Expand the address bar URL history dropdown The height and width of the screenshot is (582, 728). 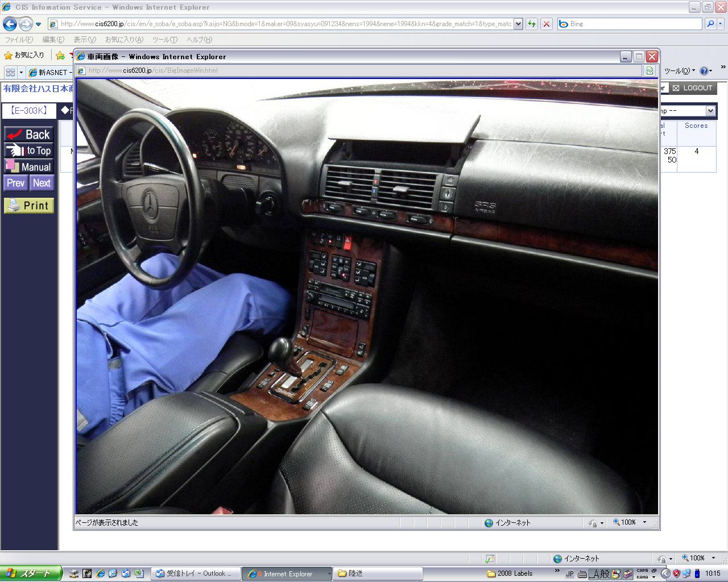tap(518, 24)
